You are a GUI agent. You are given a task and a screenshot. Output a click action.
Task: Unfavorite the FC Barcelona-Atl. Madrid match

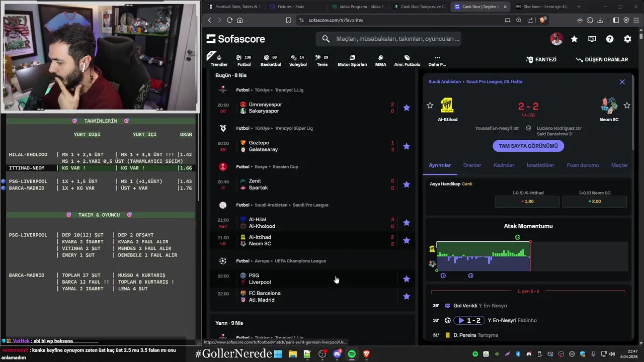[407, 297]
